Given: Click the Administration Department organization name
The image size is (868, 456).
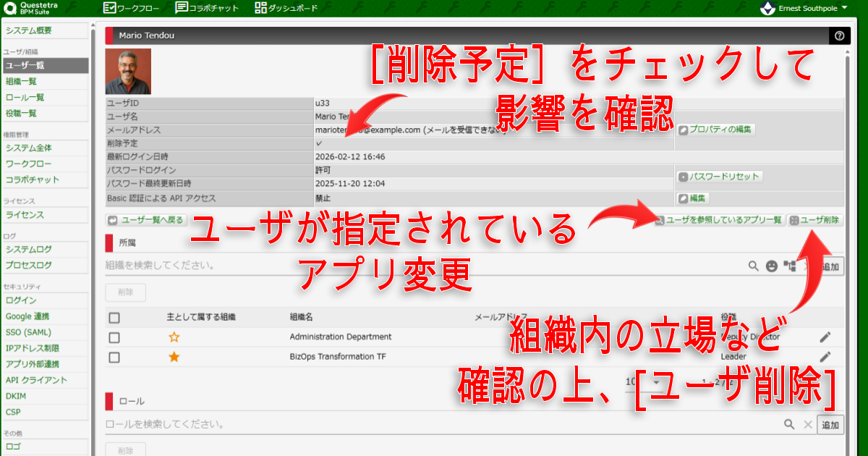Looking at the screenshot, I should 341,337.
